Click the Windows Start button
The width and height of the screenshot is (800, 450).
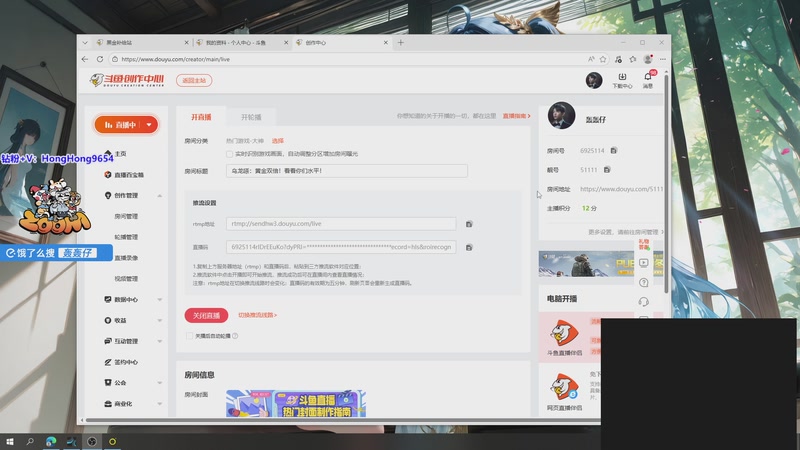[9, 441]
